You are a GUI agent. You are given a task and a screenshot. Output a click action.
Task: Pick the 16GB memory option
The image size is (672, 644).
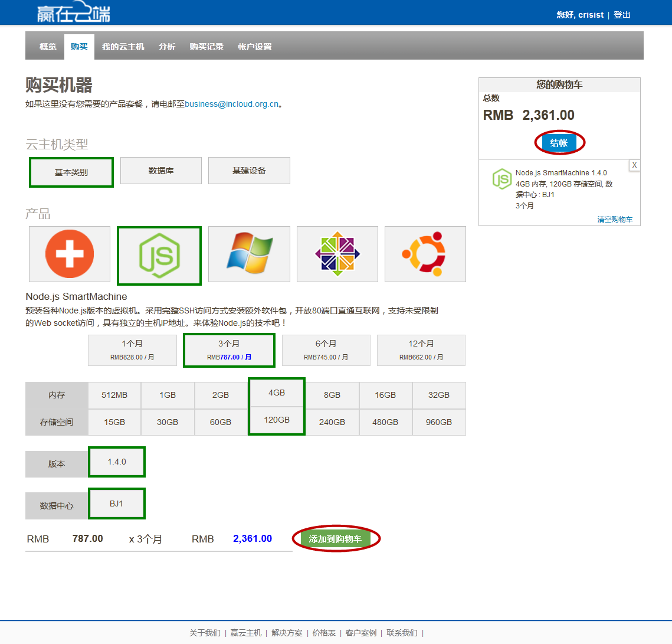[x=385, y=395]
